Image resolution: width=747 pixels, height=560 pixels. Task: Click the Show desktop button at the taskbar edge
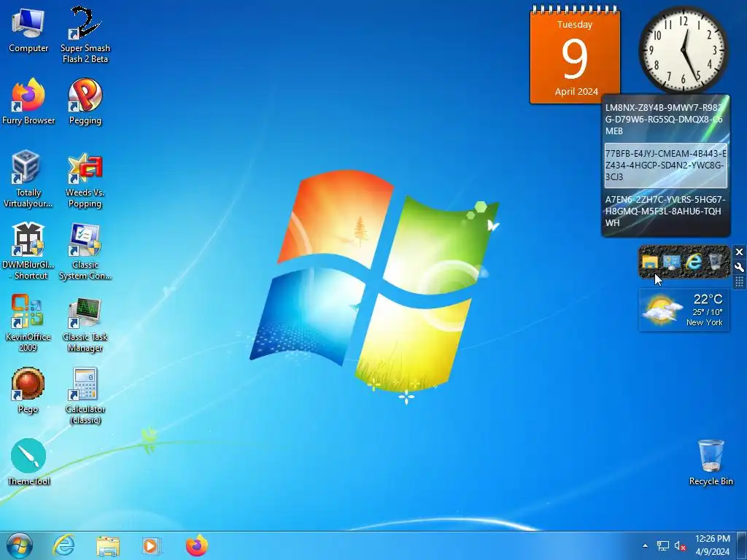tap(742, 545)
